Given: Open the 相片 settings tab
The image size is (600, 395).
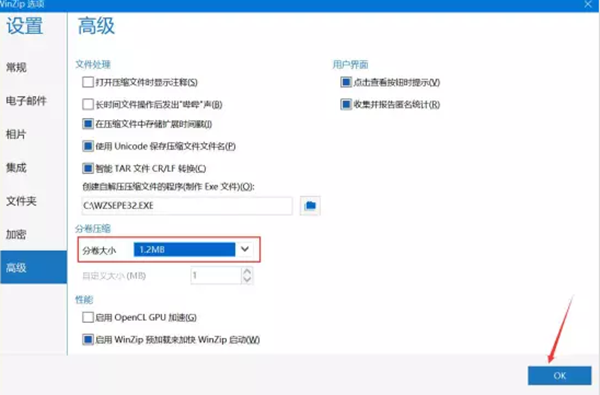Looking at the screenshot, I should coord(33,134).
